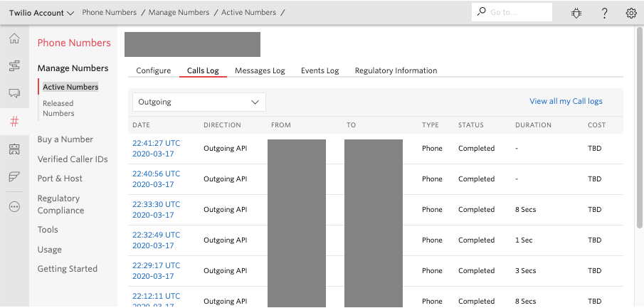644x308 pixels.
Task: Open Verified Caller IDs in sidebar
Action: [73, 159]
